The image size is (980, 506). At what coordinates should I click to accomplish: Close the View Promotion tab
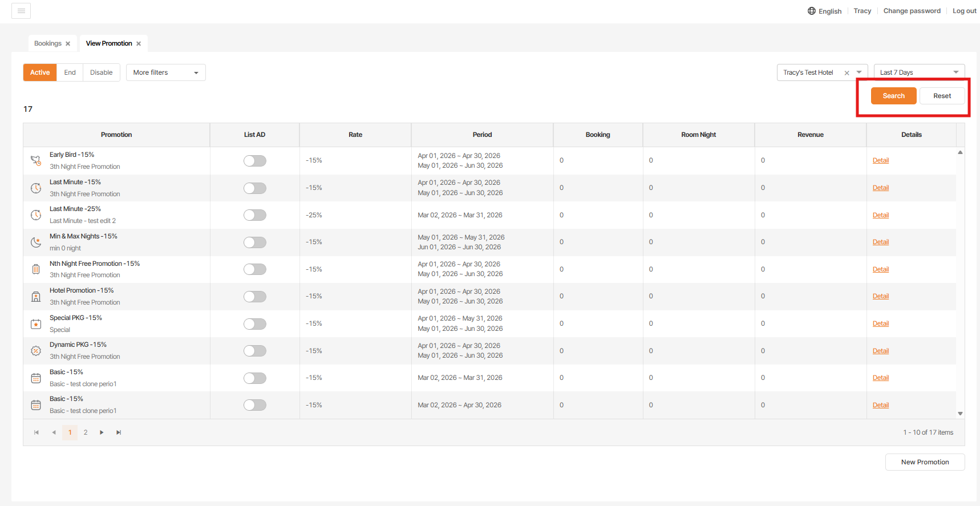coord(139,44)
